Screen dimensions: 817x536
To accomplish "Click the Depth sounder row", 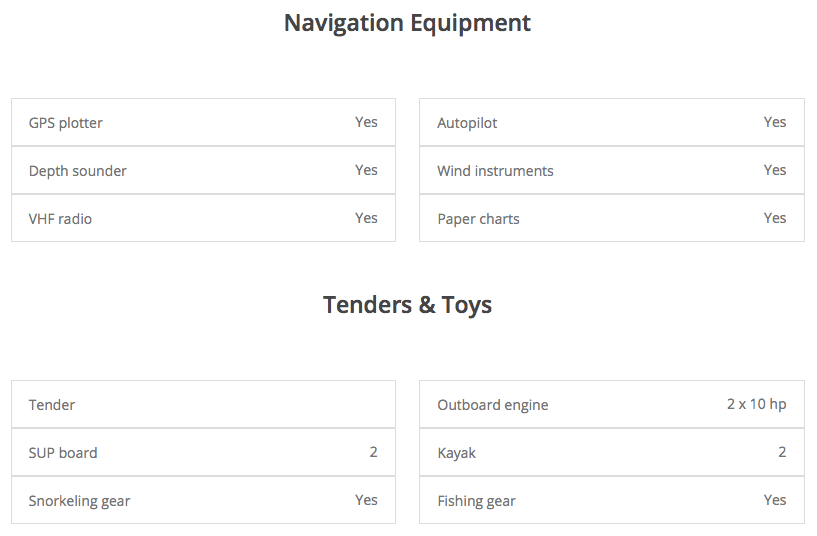I will pyautogui.click(x=203, y=171).
